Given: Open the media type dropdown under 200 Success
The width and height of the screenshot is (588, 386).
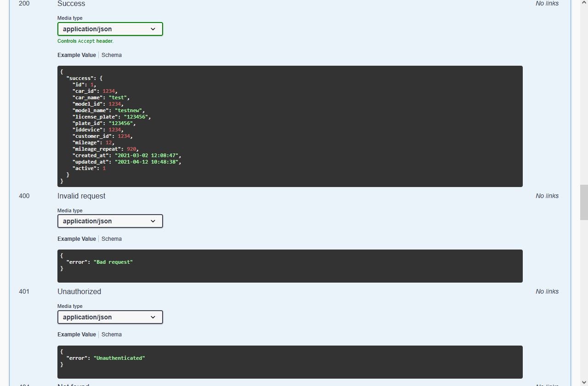Looking at the screenshot, I should pyautogui.click(x=110, y=29).
